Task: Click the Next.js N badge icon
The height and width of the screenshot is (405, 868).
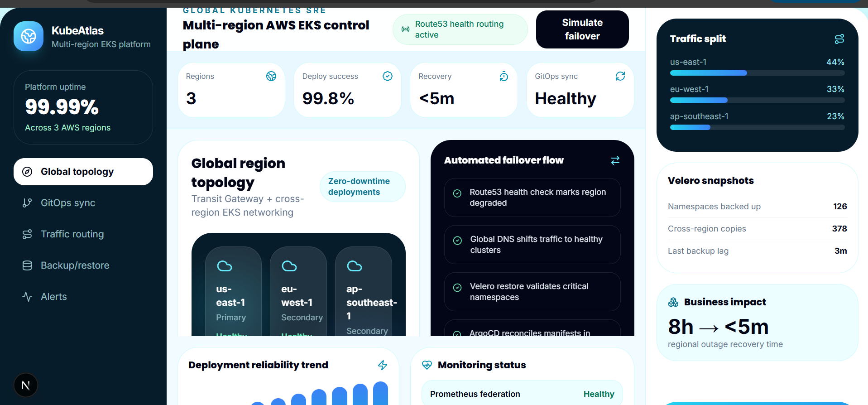Action: (x=26, y=385)
